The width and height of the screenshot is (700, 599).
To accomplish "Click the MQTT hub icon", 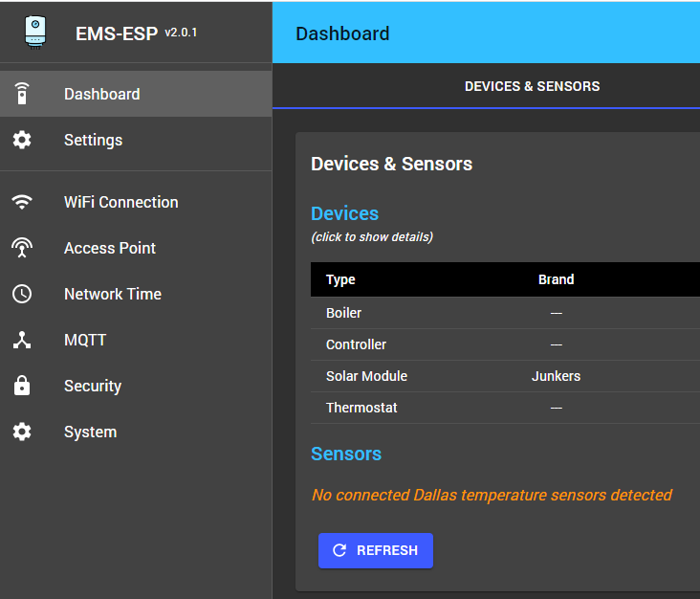I will coord(22,340).
